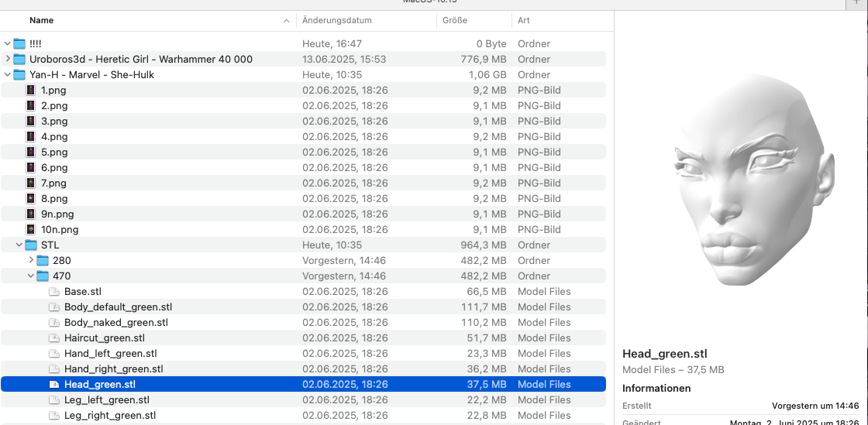Click the STL folder icon
The height and width of the screenshot is (425, 868).
click(x=31, y=245)
